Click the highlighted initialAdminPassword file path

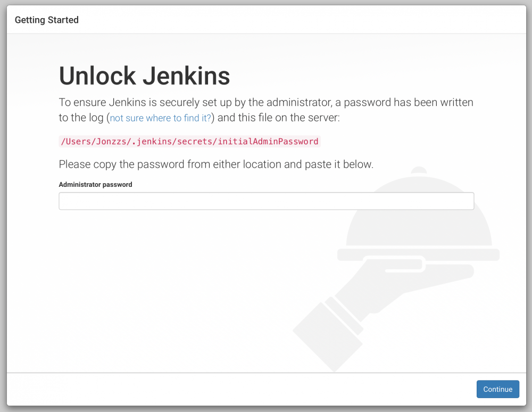[189, 141]
